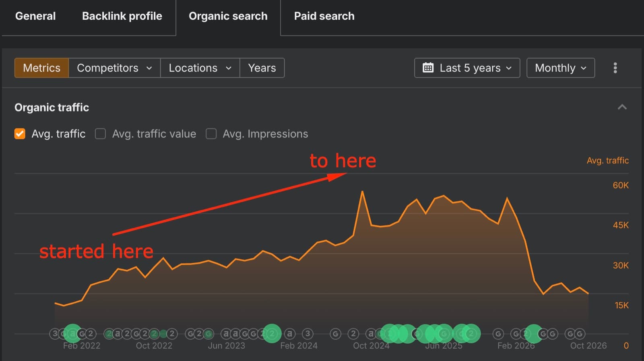Click the '2' marker just left of Oct 2024
This screenshot has width=644, height=361.
(x=353, y=334)
